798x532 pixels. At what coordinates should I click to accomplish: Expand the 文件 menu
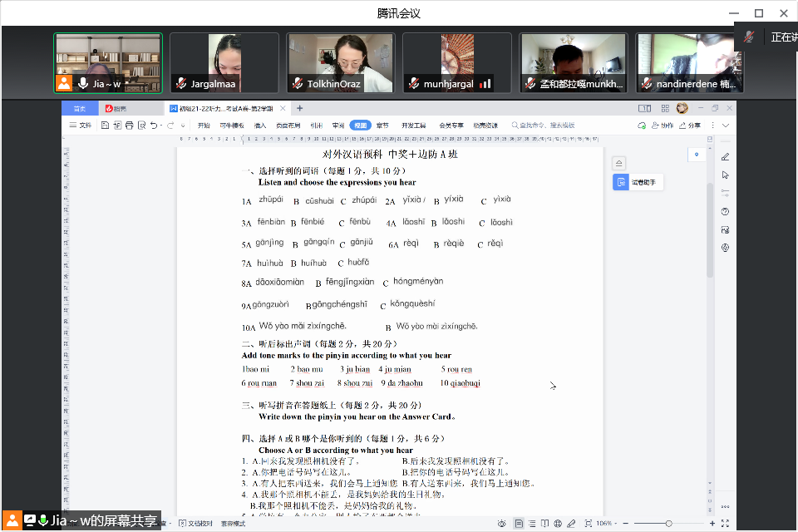(x=81, y=126)
